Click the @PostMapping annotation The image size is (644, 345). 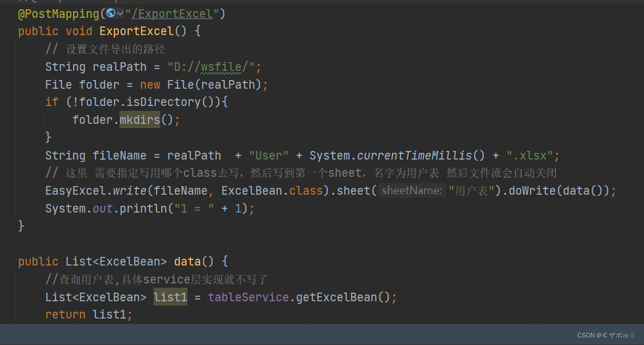tap(59, 14)
